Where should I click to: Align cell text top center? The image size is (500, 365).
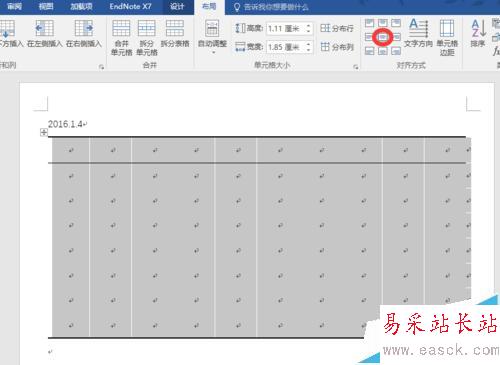click(x=383, y=23)
